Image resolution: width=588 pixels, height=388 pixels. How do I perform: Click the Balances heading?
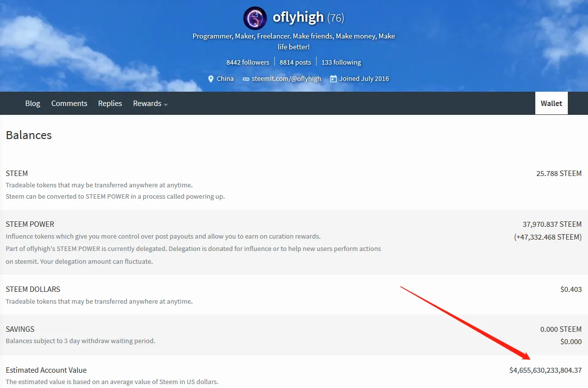coord(29,135)
